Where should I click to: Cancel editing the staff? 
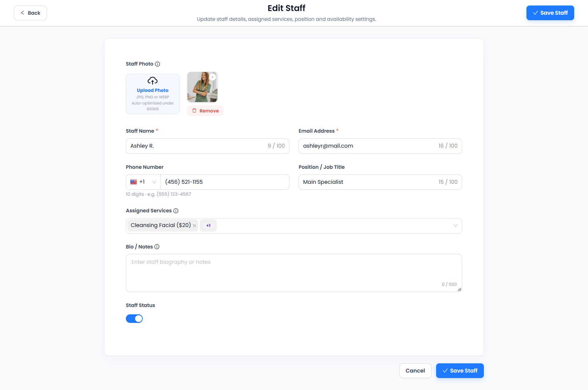pyautogui.click(x=415, y=371)
